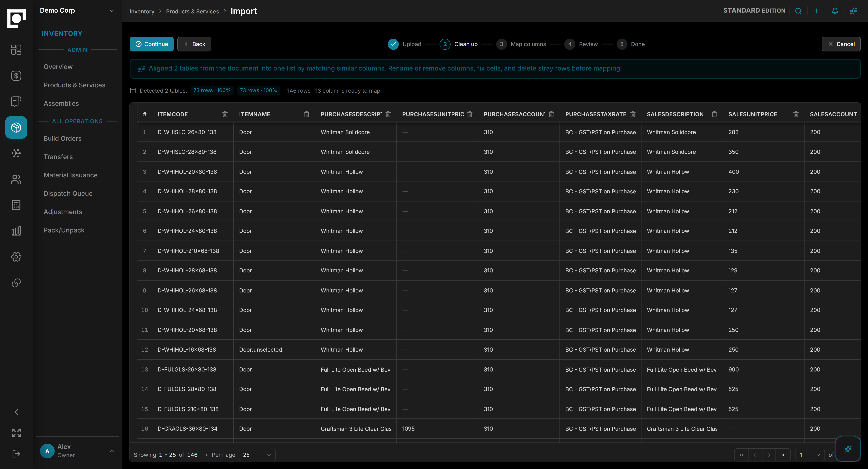
Task: Click the search magnifier icon in header
Action: tap(798, 11)
